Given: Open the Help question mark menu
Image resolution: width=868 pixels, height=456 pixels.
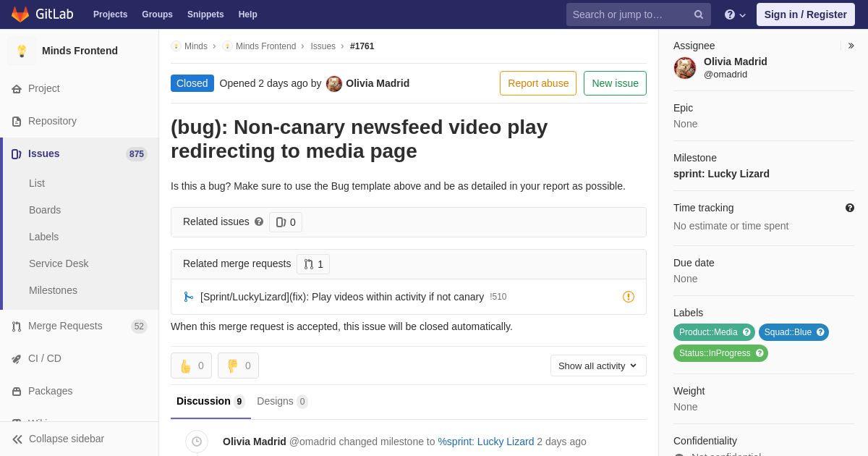Looking at the screenshot, I should (735, 14).
